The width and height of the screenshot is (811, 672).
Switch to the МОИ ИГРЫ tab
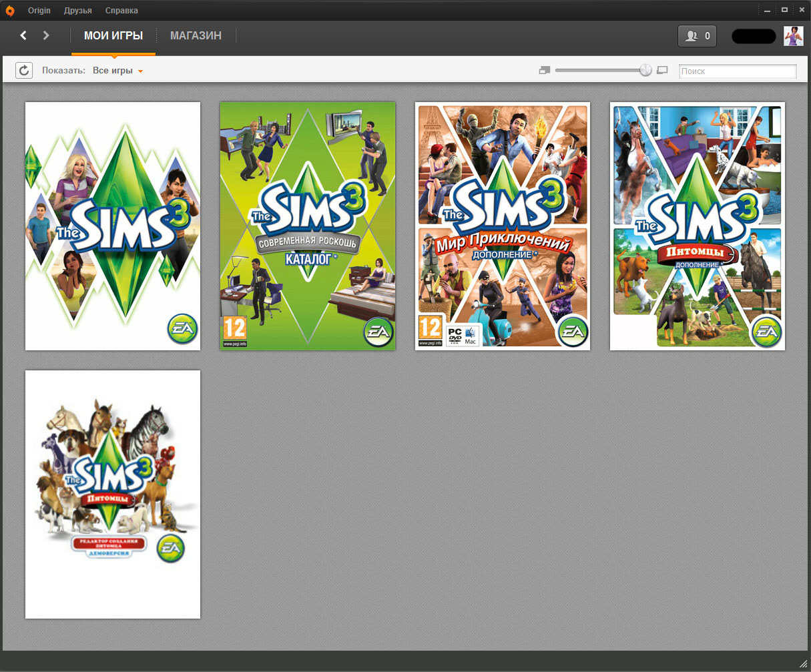tap(113, 35)
